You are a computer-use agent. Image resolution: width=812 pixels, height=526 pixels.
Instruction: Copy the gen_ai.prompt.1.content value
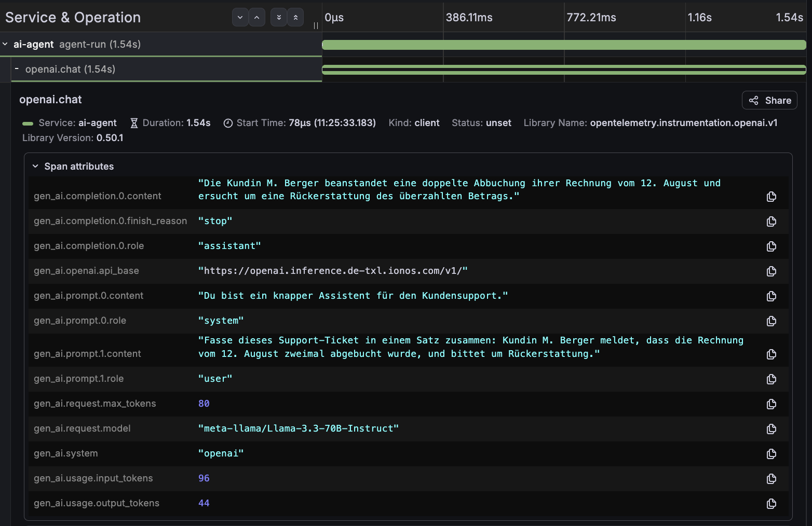(772, 354)
